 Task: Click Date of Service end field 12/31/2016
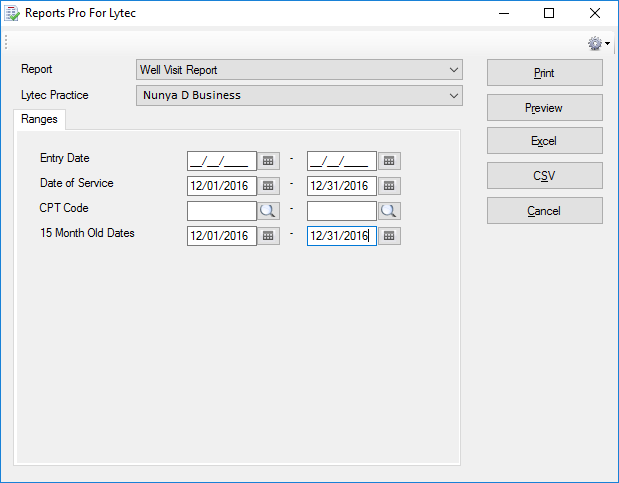point(342,186)
